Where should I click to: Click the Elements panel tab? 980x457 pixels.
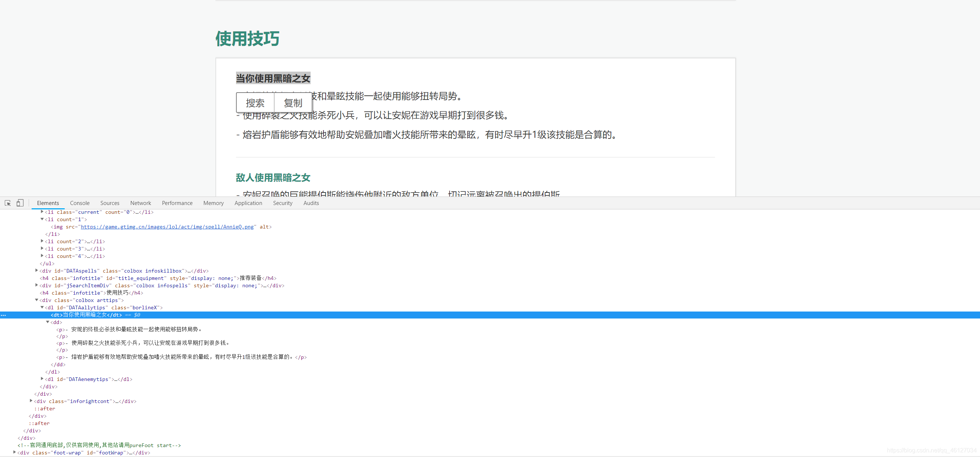coord(48,203)
